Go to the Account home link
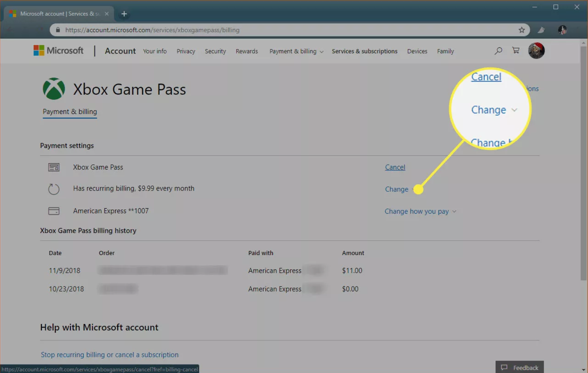This screenshot has height=373, width=588. click(120, 51)
